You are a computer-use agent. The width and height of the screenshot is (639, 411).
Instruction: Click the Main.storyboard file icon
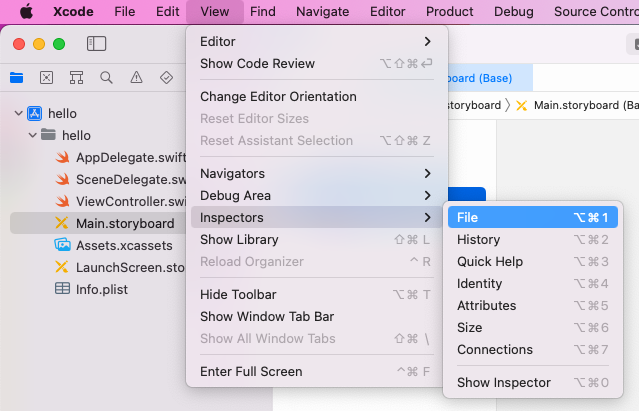point(62,223)
